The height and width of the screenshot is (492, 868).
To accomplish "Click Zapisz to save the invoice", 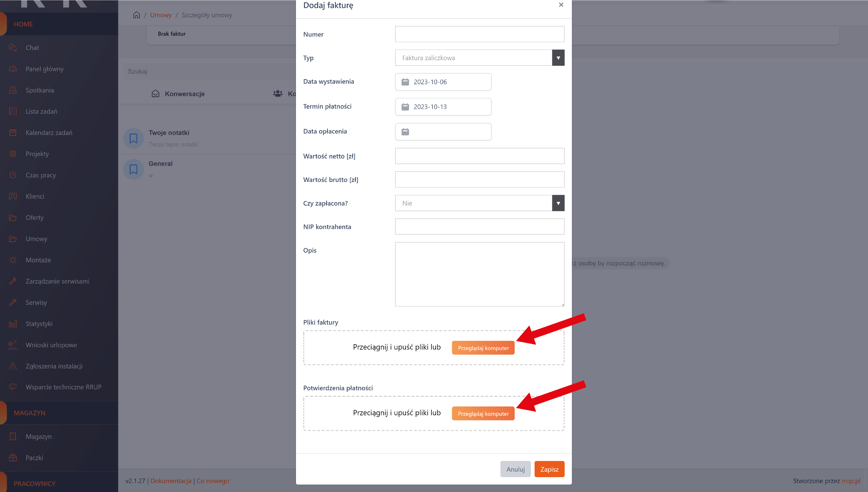I will point(549,469).
